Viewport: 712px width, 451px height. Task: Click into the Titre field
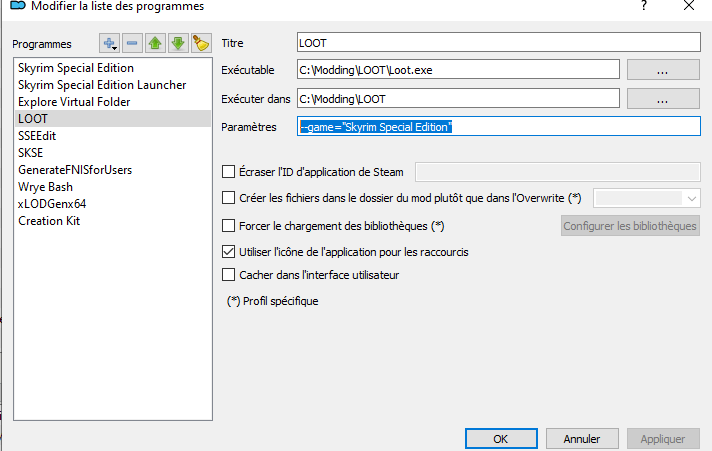[x=499, y=43]
